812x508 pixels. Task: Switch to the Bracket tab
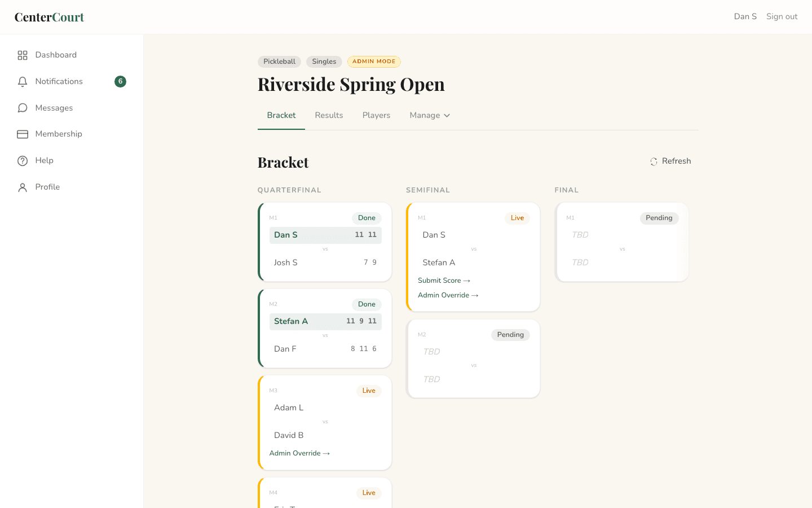[281, 115]
